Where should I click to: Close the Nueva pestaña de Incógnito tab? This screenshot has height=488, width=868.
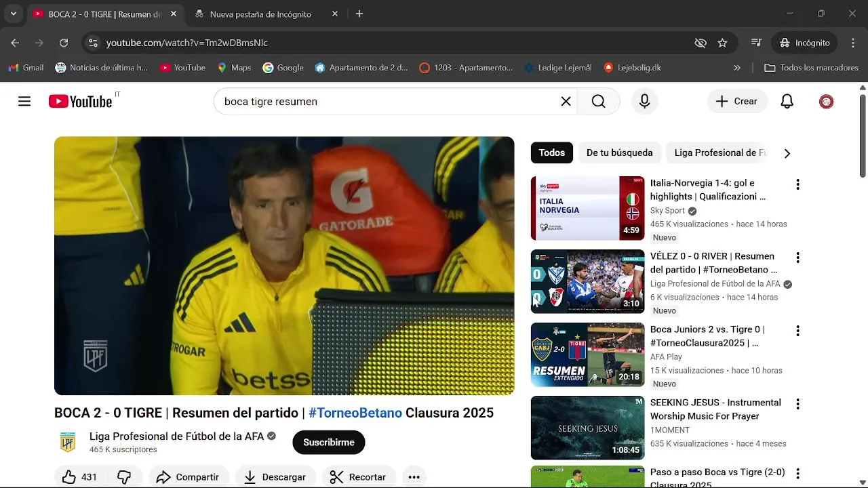(x=334, y=14)
